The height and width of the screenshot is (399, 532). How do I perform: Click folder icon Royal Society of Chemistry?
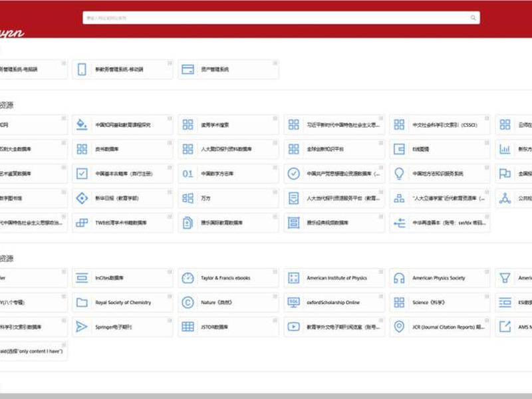(x=82, y=303)
